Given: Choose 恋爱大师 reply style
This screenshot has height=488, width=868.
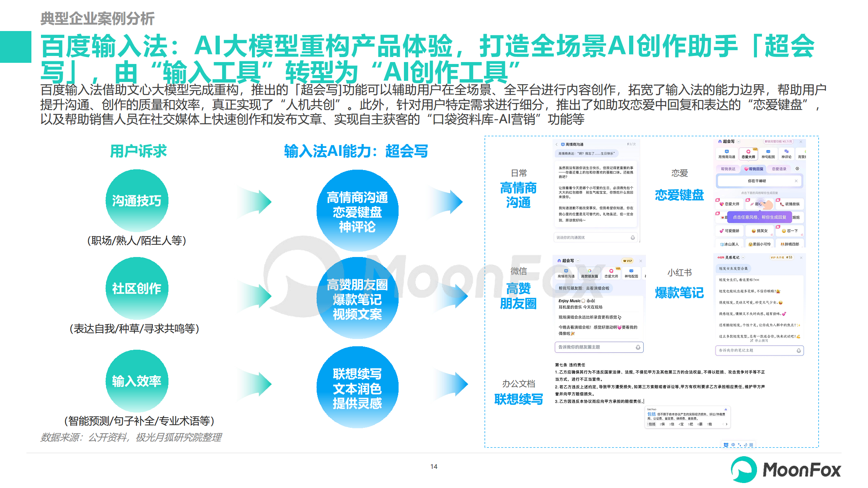Looking at the screenshot, I should tap(729, 204).
